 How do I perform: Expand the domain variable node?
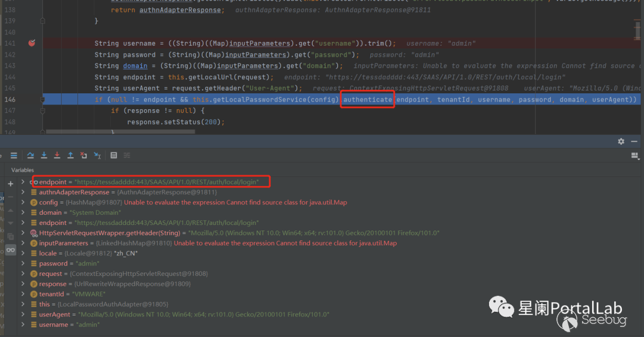coord(23,212)
